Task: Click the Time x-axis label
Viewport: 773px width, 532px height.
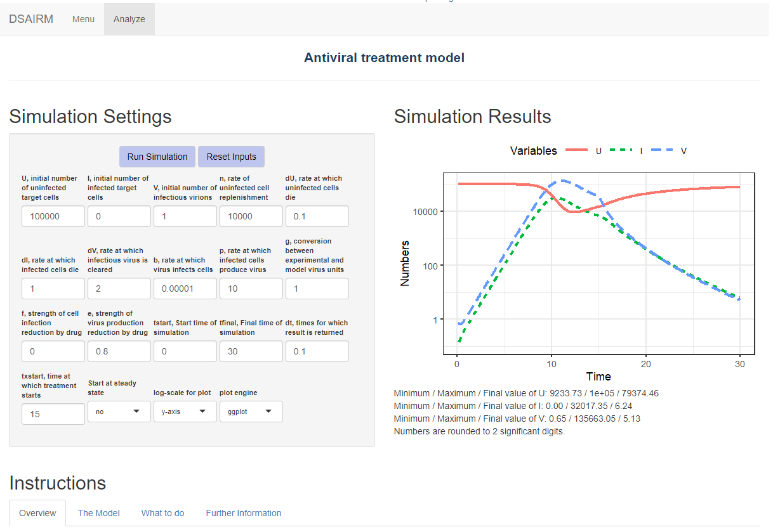Action: 598,377
